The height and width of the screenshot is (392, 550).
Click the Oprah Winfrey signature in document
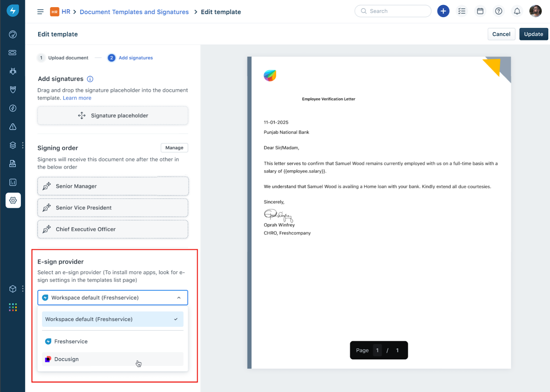click(278, 215)
